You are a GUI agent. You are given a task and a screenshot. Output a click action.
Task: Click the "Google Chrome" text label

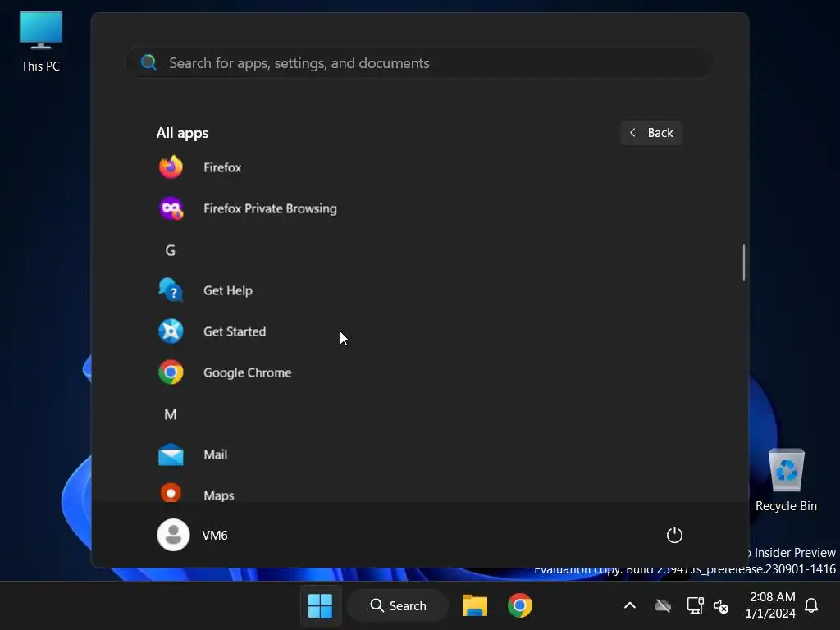(x=248, y=372)
